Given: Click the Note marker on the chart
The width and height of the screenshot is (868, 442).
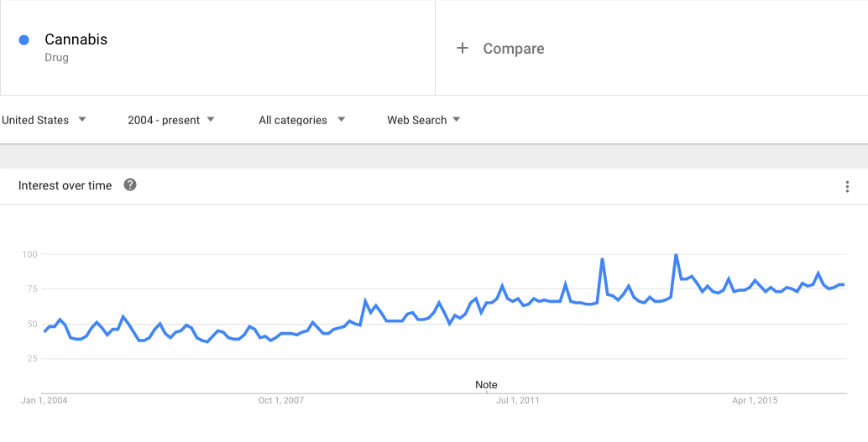Looking at the screenshot, I should [486, 385].
